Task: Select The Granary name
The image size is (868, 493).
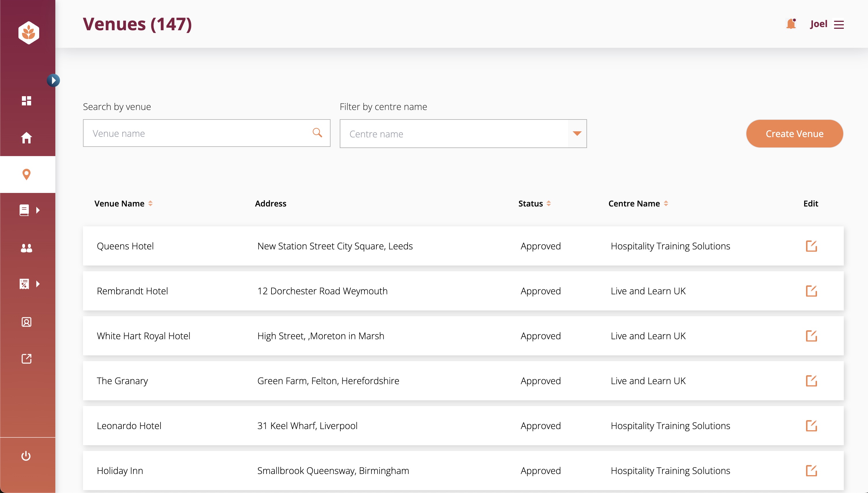Action: [x=122, y=381]
